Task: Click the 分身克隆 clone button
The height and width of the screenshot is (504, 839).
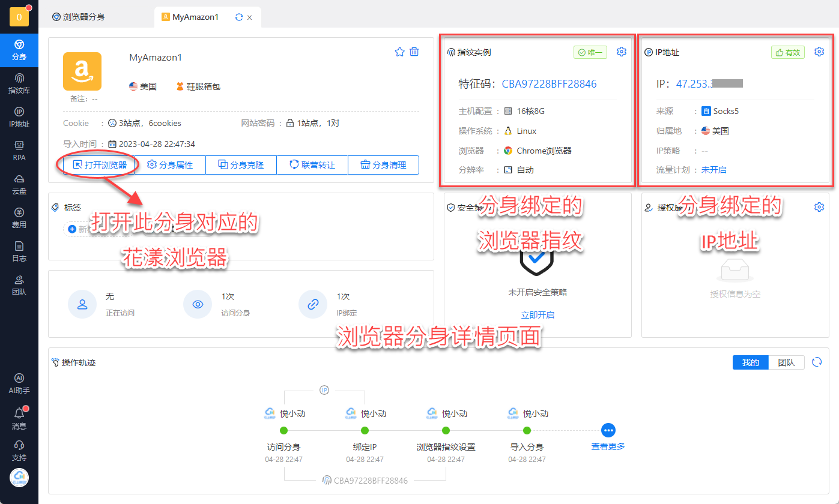Action: [x=241, y=165]
